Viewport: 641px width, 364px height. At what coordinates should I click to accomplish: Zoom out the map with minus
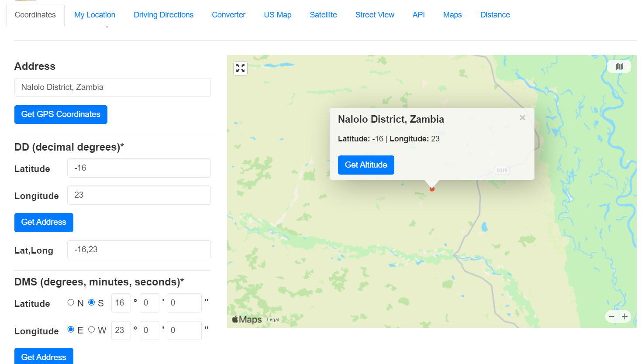(x=612, y=316)
